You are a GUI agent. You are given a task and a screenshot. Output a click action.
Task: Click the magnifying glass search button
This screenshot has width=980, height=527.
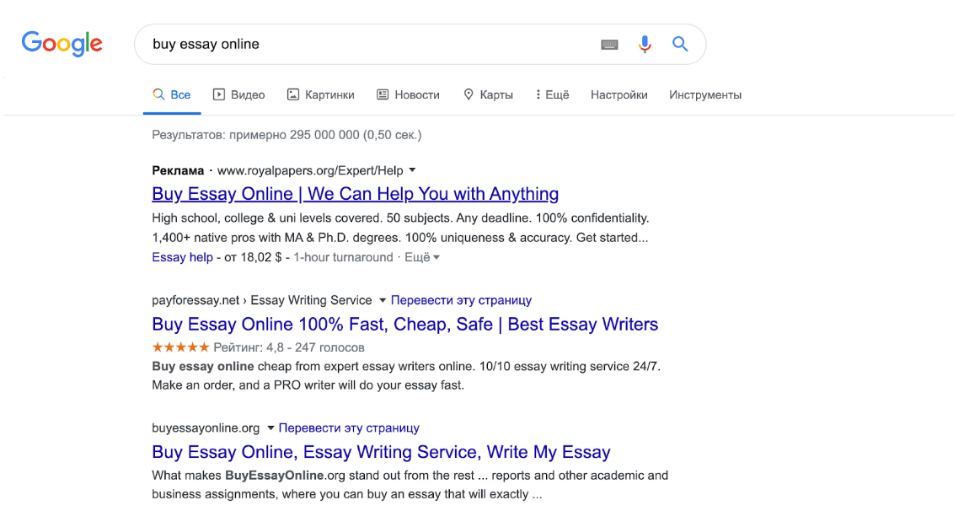[680, 44]
